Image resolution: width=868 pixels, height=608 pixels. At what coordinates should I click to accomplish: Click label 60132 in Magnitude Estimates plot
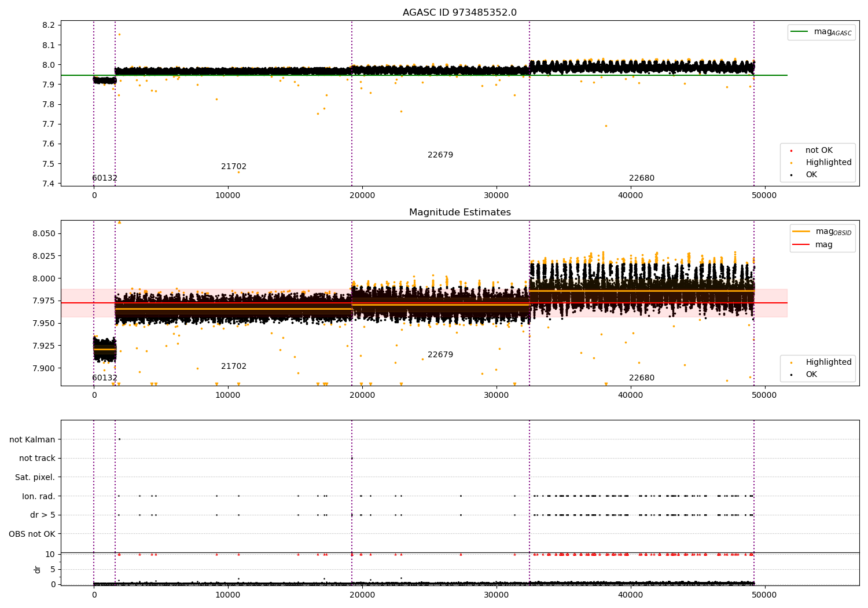[105, 378]
